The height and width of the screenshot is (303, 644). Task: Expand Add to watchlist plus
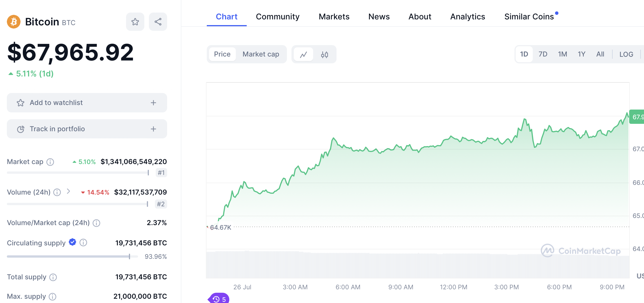(153, 103)
